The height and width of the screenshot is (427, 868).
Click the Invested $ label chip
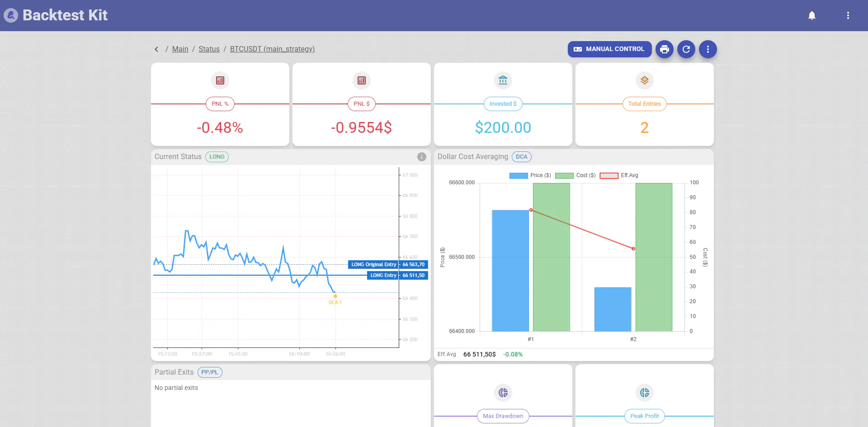[503, 104]
